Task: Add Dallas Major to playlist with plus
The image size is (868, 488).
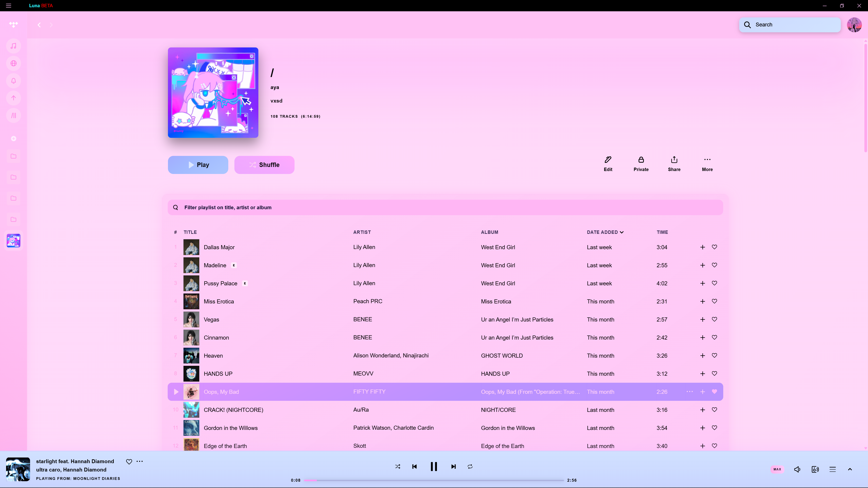Action: coord(703,247)
